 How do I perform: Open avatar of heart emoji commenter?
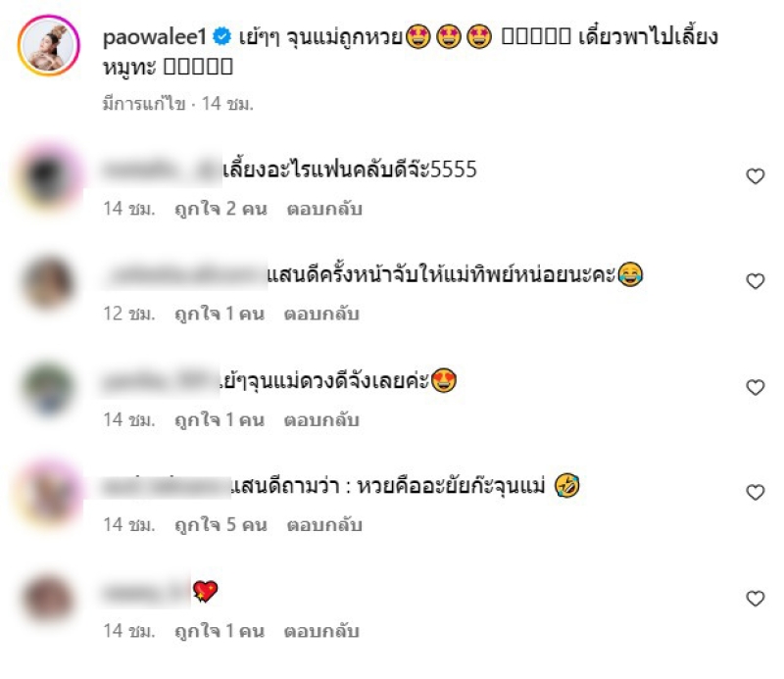pyautogui.click(x=48, y=598)
